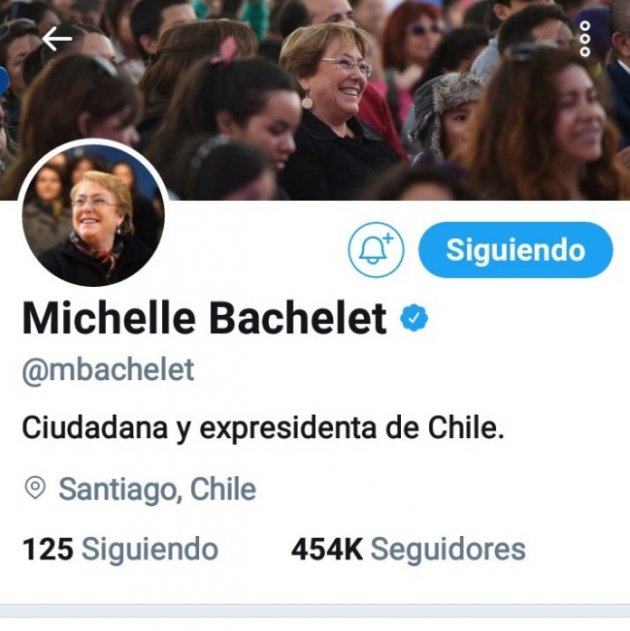The height and width of the screenshot is (631, 630).
Task: Select the Michelle Bachelet display name
Action: (x=204, y=318)
